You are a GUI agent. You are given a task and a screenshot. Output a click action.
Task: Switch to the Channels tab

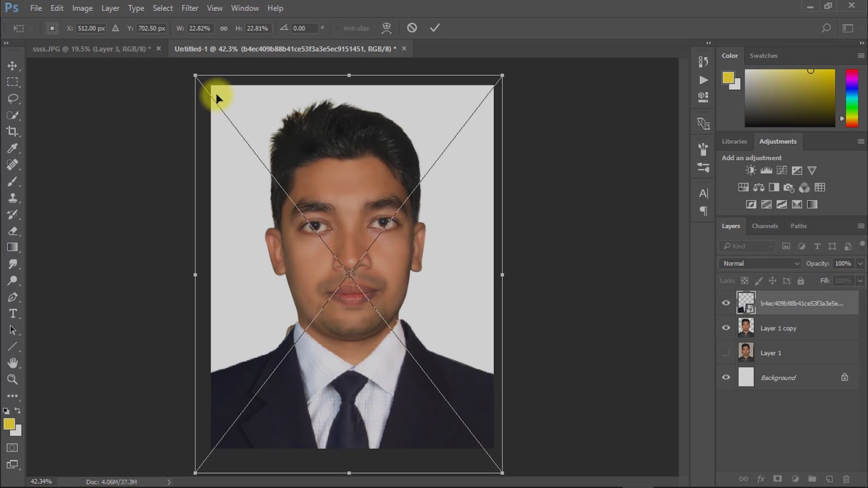point(764,226)
